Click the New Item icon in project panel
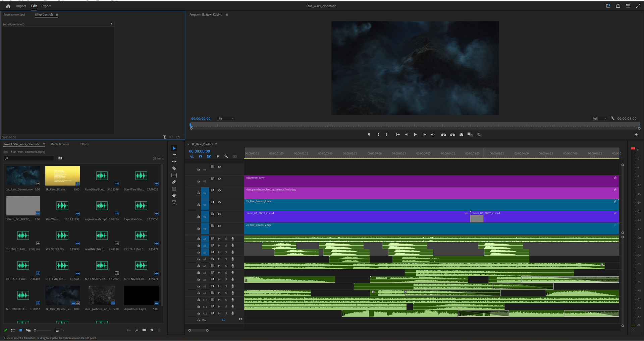644x341 pixels. [x=152, y=330]
